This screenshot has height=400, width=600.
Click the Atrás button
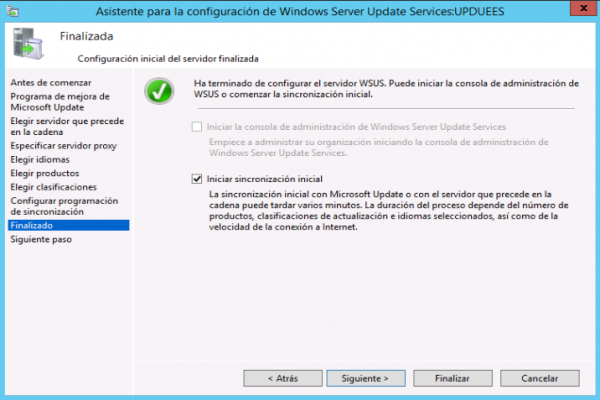pyautogui.click(x=283, y=378)
